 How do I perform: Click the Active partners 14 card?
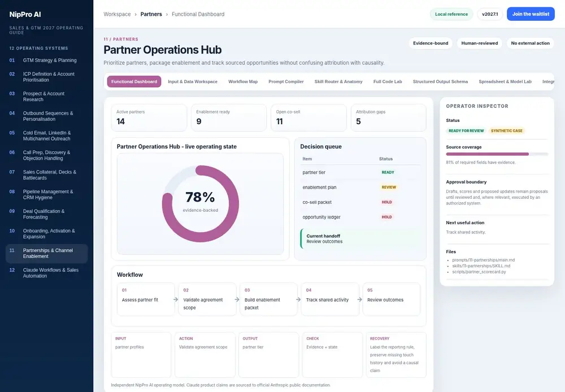point(149,118)
